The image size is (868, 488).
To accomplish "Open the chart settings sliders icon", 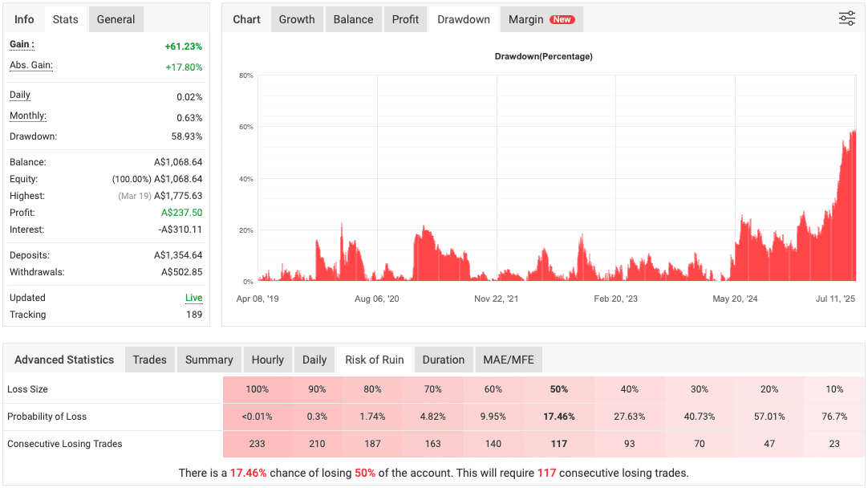I will tap(847, 18).
